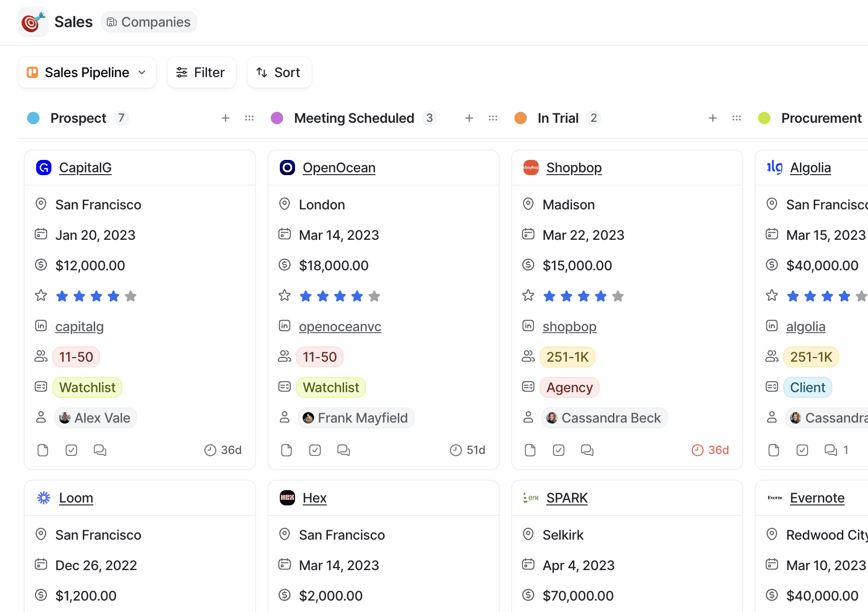Open the Evernote company link
Screen dimensions: 868x612
tap(817, 498)
